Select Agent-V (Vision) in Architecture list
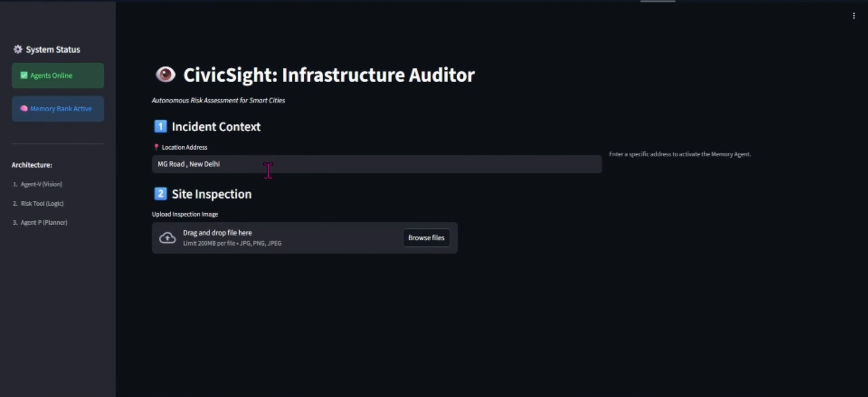The height and width of the screenshot is (397, 868). [x=41, y=184]
